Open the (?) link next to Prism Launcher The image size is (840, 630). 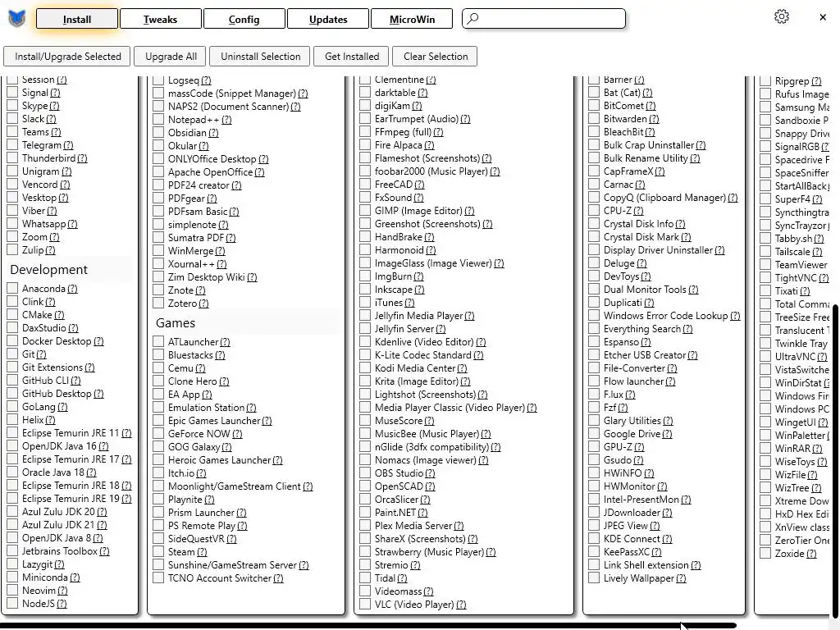point(242,513)
